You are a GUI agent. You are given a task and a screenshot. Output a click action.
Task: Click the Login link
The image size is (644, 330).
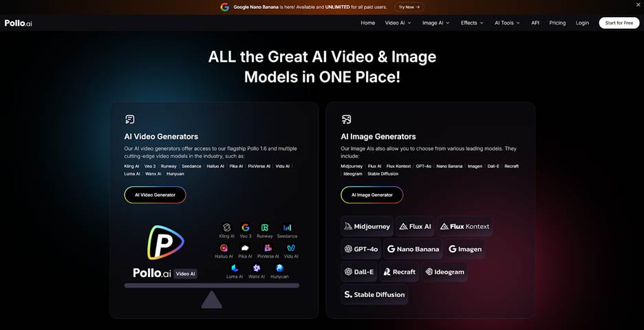pos(582,23)
